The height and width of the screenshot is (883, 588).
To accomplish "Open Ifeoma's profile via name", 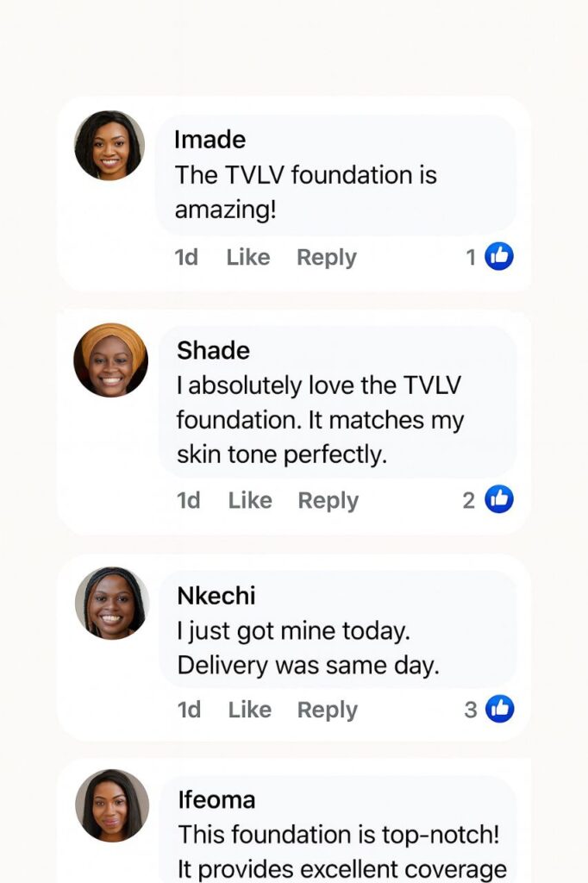I will point(217,799).
